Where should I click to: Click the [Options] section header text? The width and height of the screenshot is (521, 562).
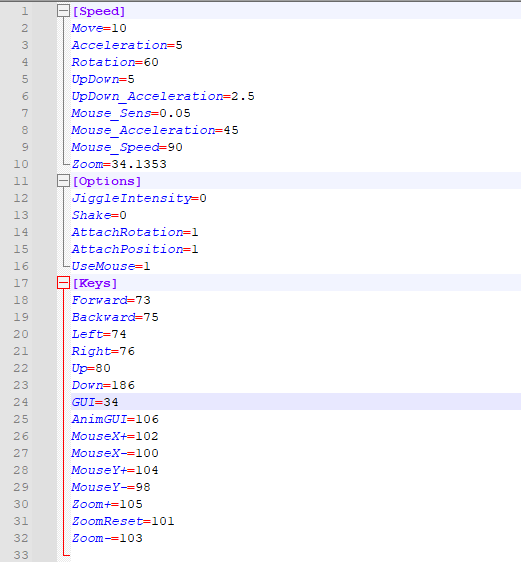[x=107, y=181]
